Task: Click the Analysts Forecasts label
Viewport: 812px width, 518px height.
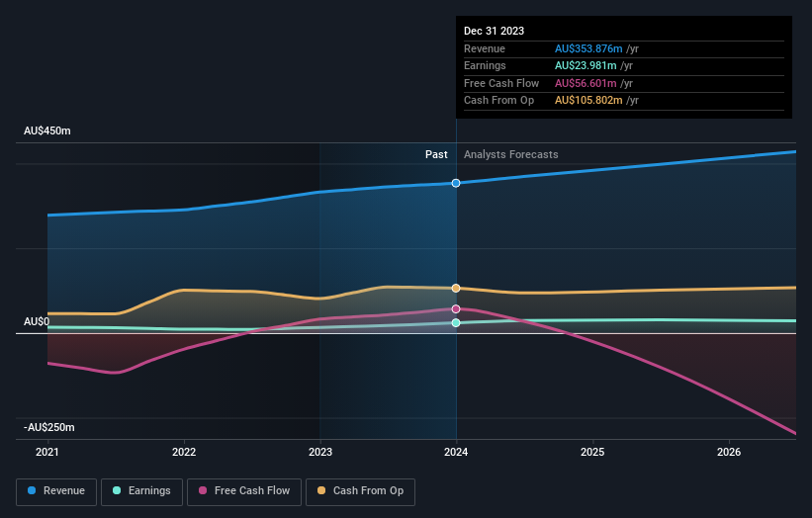Action: point(511,154)
